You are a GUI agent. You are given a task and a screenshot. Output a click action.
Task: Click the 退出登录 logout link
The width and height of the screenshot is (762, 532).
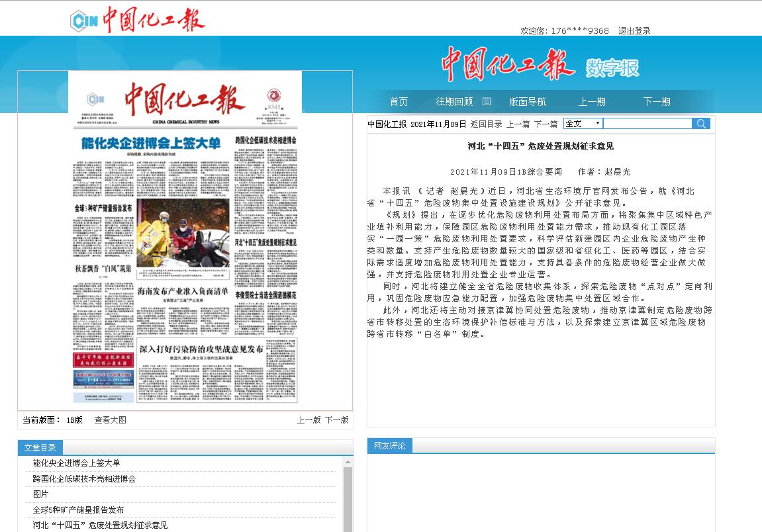(634, 31)
